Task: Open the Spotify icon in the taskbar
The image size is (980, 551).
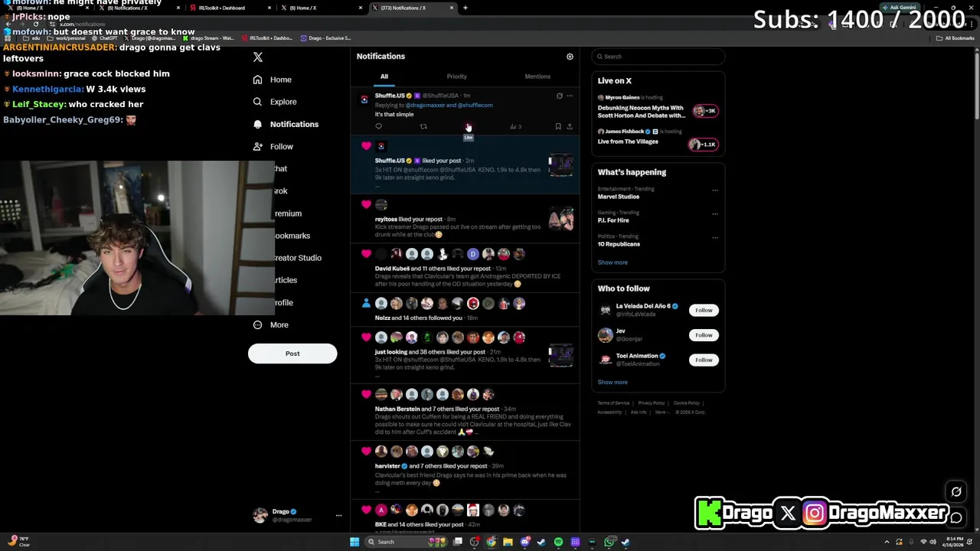Action: point(558,542)
